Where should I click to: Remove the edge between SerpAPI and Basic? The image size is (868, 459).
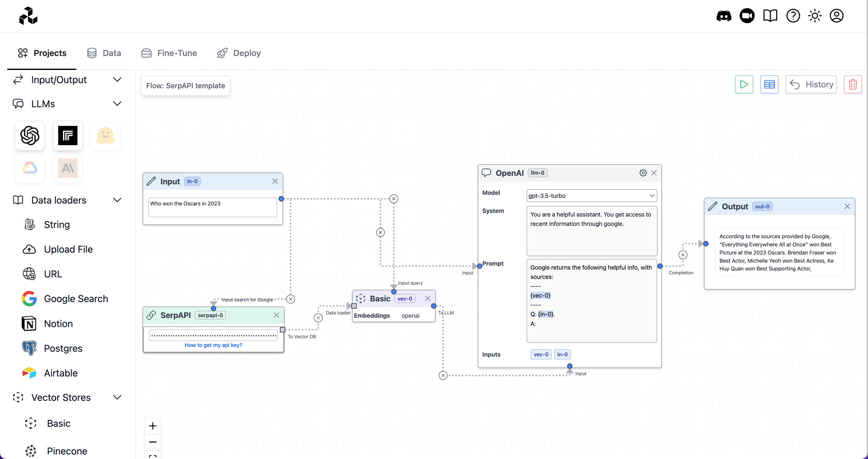[x=318, y=317]
